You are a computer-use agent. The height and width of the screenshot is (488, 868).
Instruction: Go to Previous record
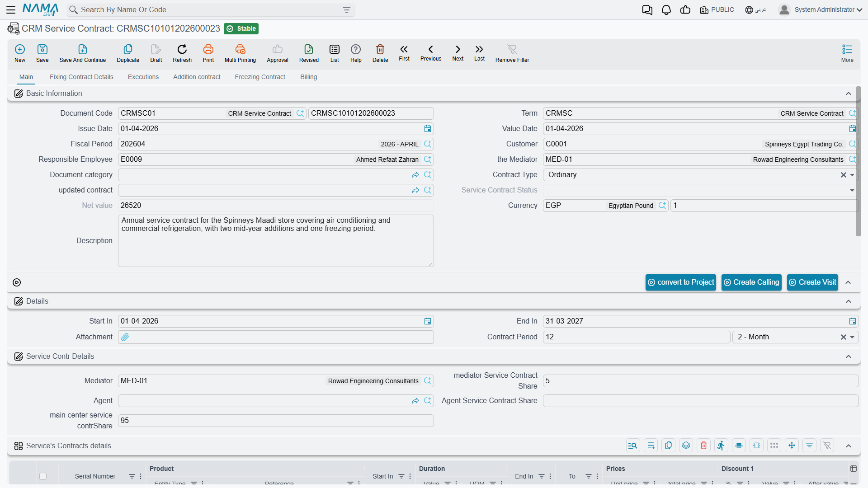coord(431,52)
